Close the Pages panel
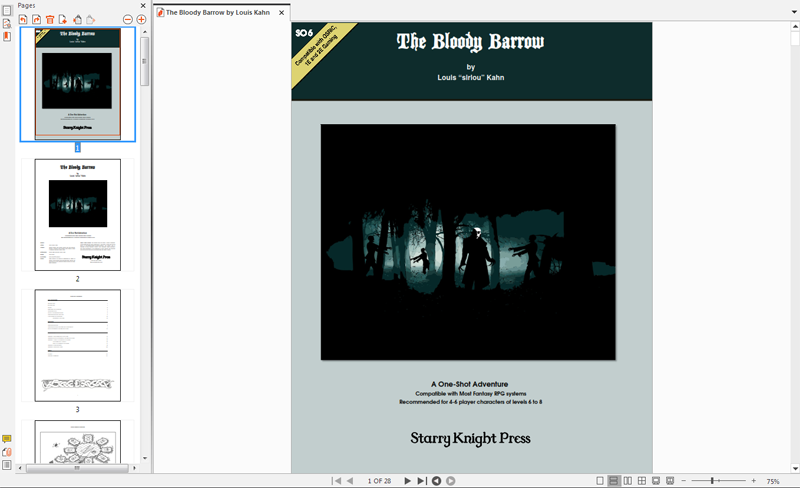 click(143, 5)
